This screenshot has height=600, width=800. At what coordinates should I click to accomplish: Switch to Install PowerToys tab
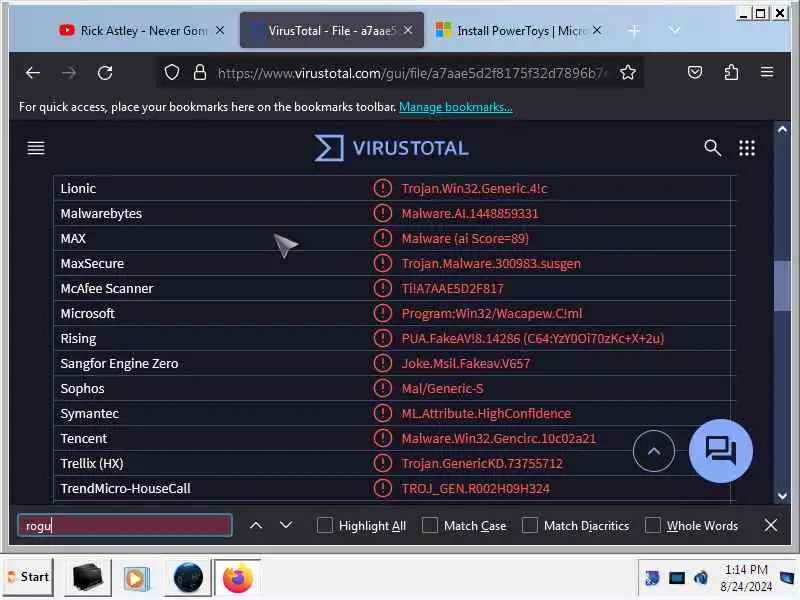click(x=520, y=31)
